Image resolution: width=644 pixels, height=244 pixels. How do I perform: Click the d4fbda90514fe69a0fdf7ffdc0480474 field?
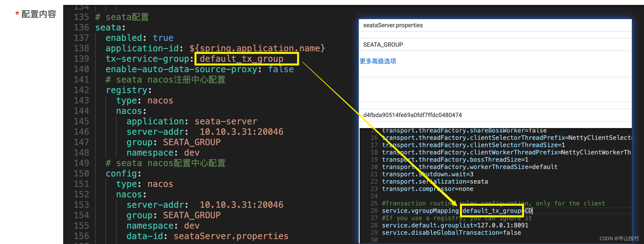point(495,115)
